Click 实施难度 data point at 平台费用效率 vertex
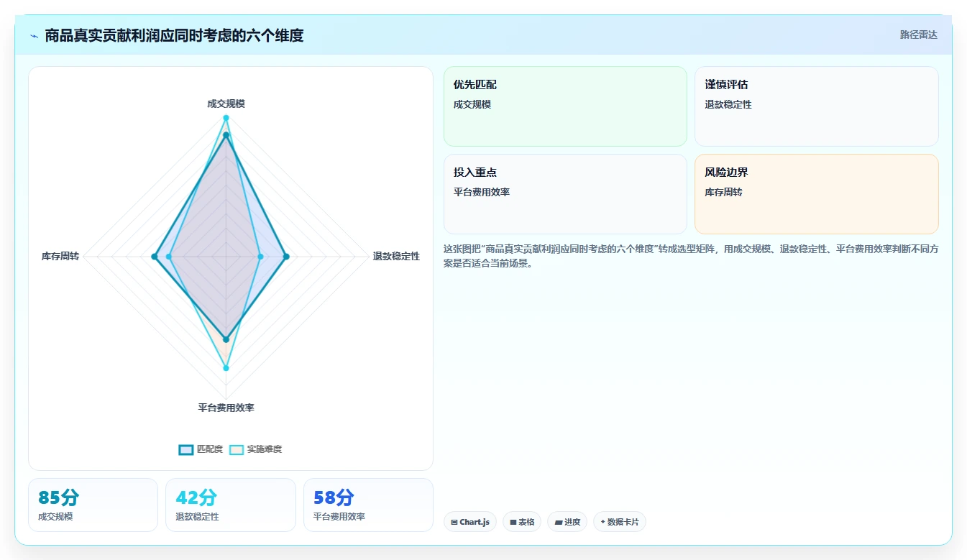 [x=226, y=368]
